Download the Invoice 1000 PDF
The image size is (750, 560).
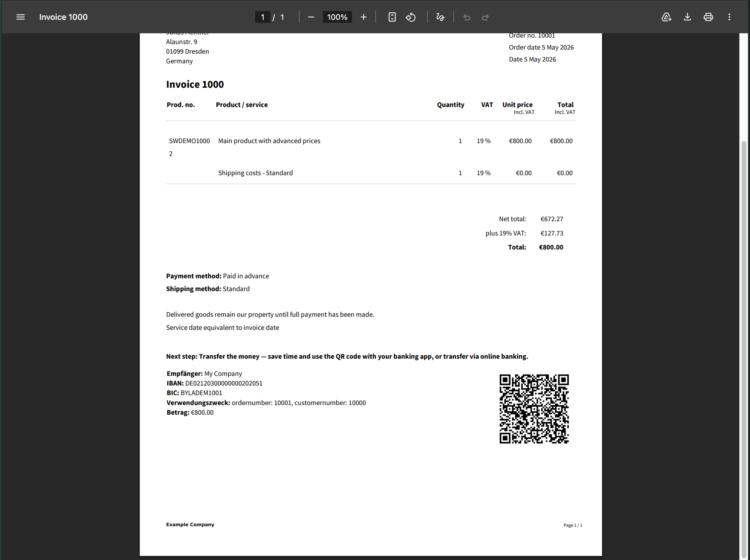tap(687, 17)
